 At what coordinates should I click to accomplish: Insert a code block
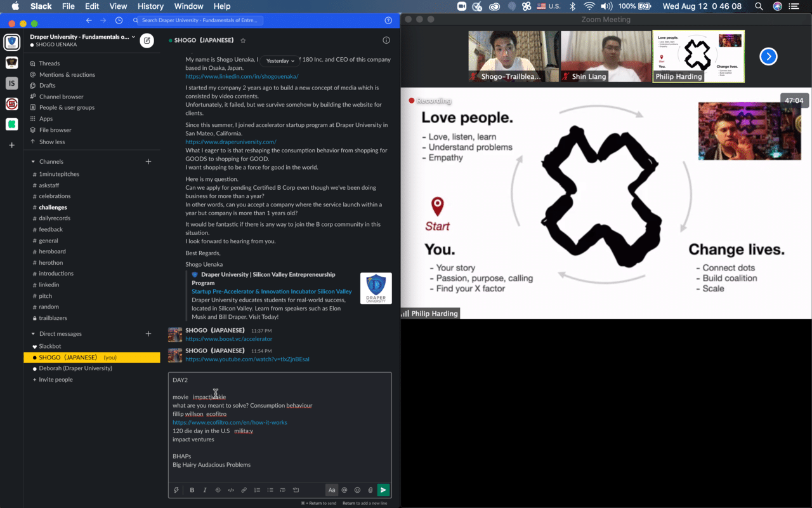click(x=296, y=490)
